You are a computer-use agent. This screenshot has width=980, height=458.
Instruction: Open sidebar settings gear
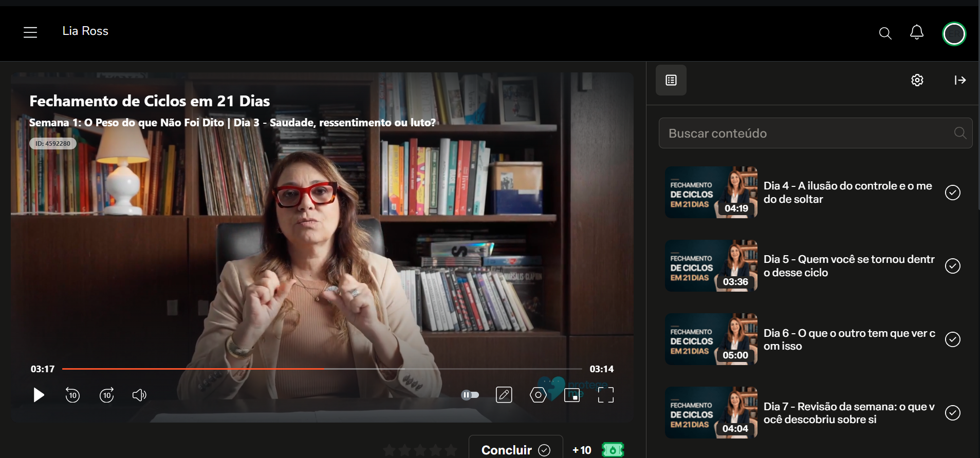coord(917,80)
